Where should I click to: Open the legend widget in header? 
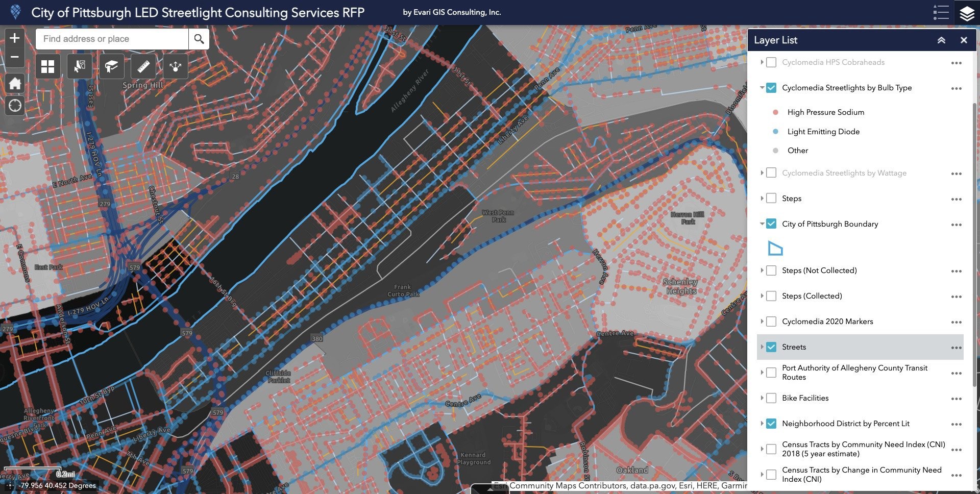click(941, 12)
